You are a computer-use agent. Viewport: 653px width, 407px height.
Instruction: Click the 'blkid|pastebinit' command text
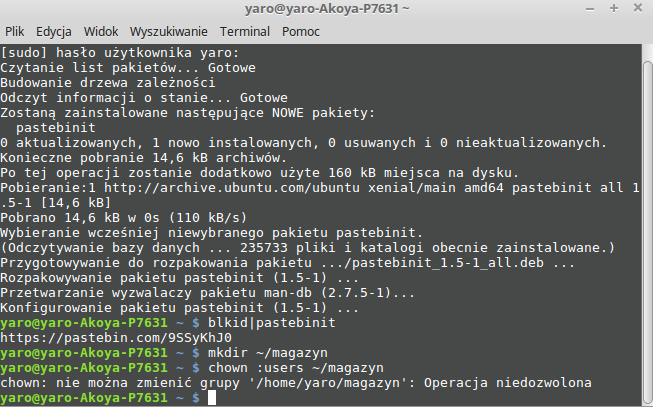click(272, 323)
